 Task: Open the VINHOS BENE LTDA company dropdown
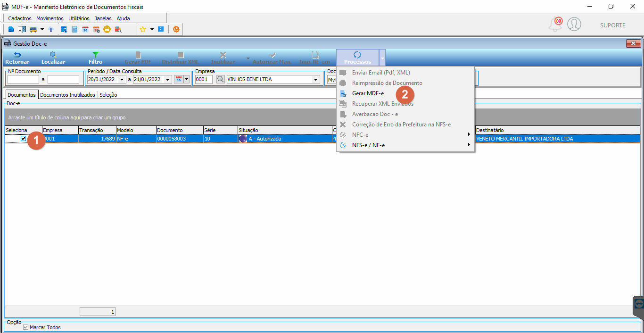pos(316,80)
